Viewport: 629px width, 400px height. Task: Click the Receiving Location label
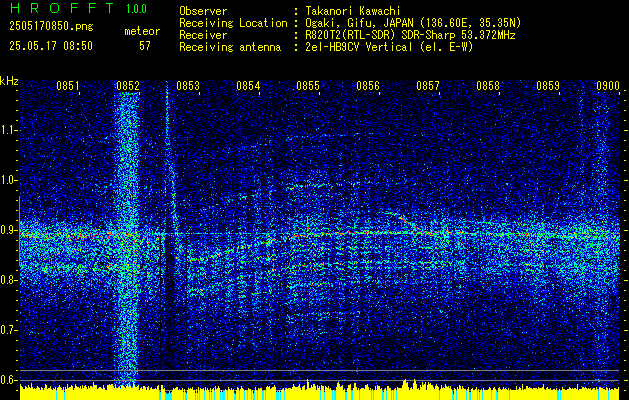click(x=233, y=23)
